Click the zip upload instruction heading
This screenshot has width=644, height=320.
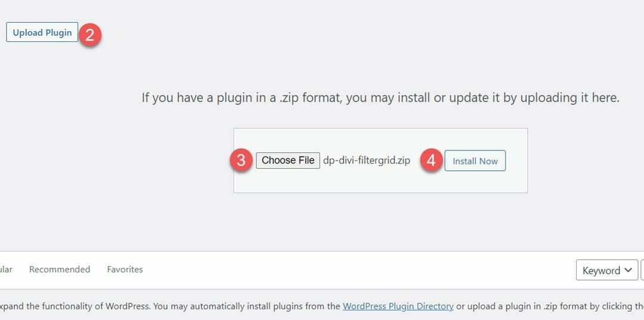tap(380, 97)
